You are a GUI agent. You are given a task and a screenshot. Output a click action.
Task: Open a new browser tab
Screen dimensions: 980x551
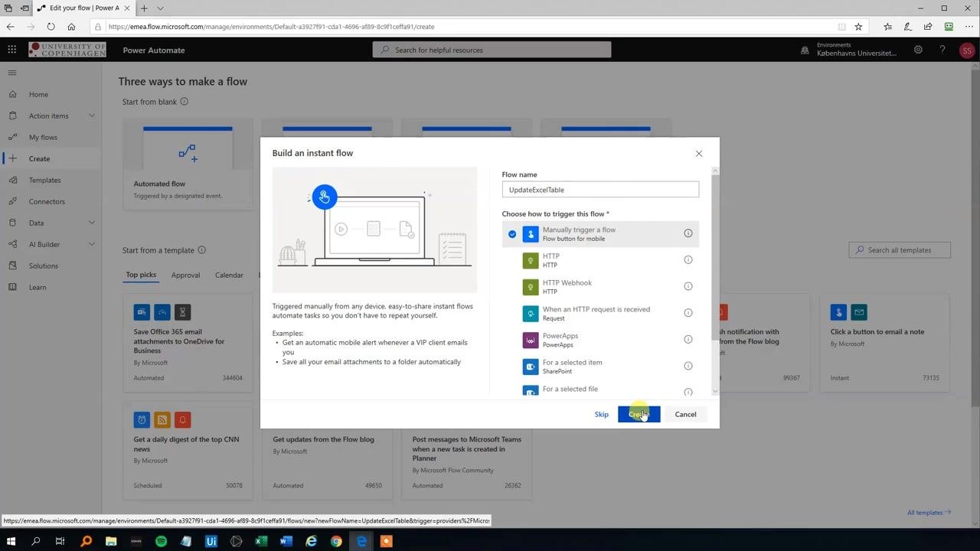coord(144,8)
